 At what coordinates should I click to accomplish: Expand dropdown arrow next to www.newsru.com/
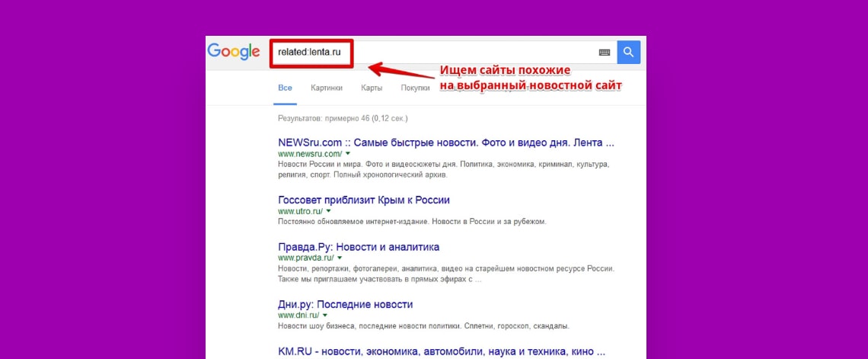point(348,153)
